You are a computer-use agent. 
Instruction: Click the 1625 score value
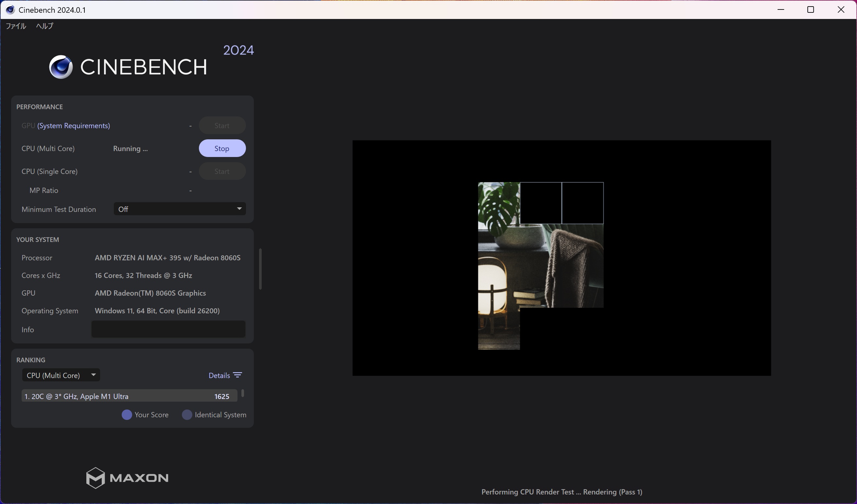pyautogui.click(x=222, y=396)
